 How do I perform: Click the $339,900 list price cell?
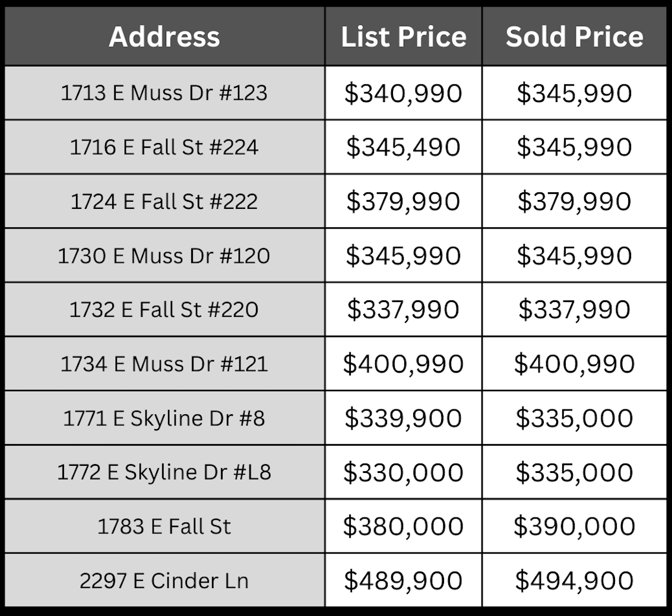(404, 418)
